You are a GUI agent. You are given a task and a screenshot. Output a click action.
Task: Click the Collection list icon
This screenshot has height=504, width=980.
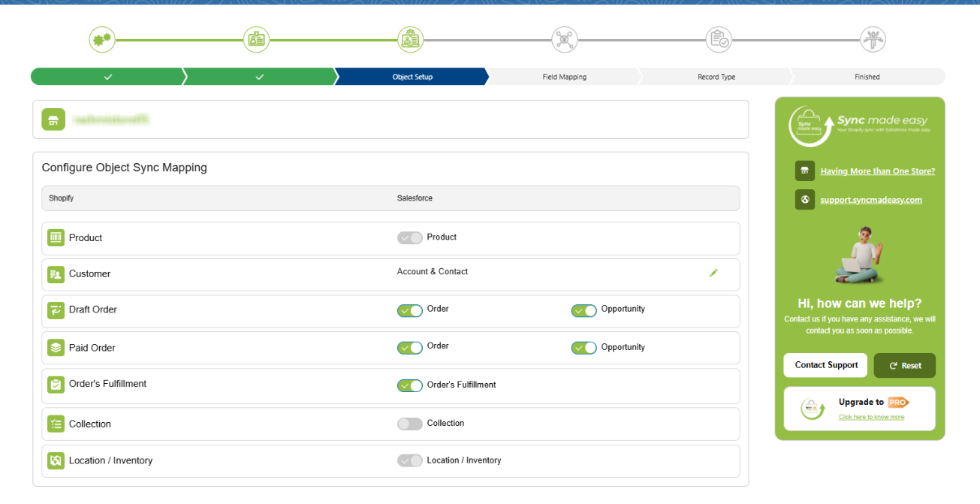coord(56,424)
